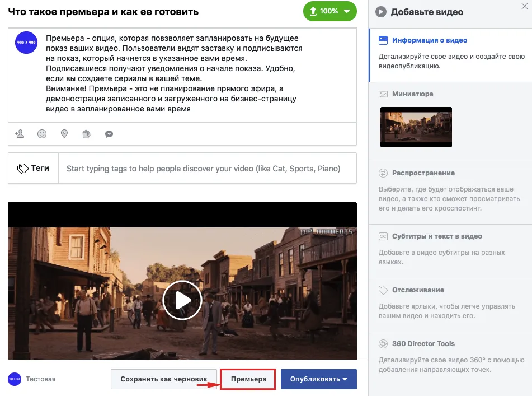
Task: Click the Информация о видео card icon
Action: (383, 40)
